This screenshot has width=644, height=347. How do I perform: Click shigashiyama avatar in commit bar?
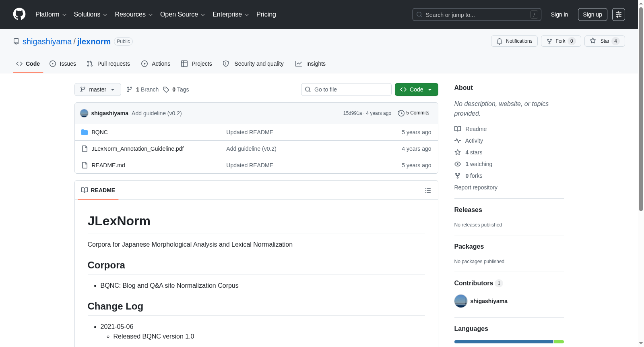pyautogui.click(x=84, y=113)
